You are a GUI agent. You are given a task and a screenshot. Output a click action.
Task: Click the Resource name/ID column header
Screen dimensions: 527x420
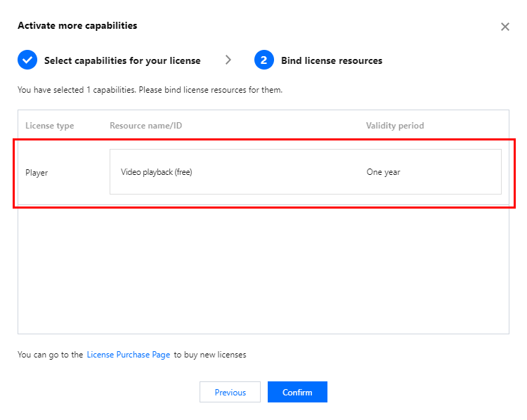click(146, 125)
